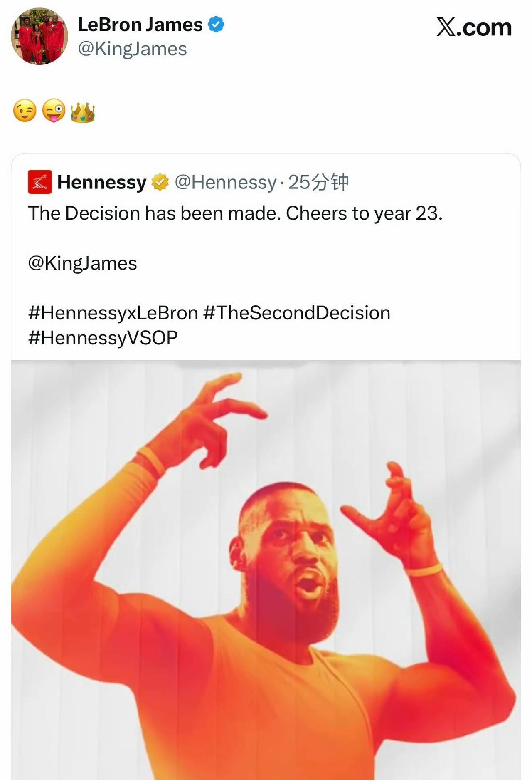
Task: Open the @Hennessy handle
Action: pos(225,182)
